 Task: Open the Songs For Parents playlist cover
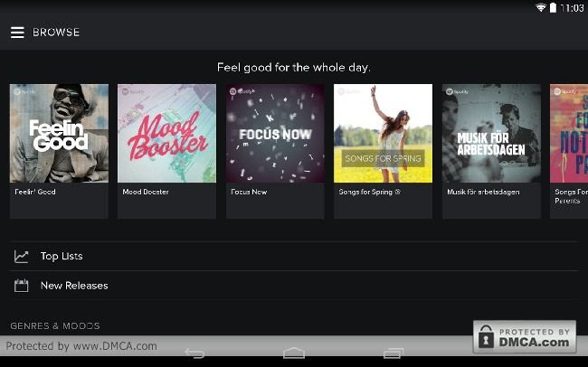[x=569, y=134]
